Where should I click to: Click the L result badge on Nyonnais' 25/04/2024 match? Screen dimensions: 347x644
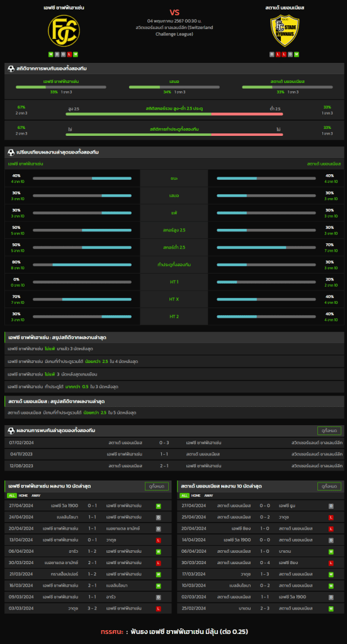click(x=331, y=517)
